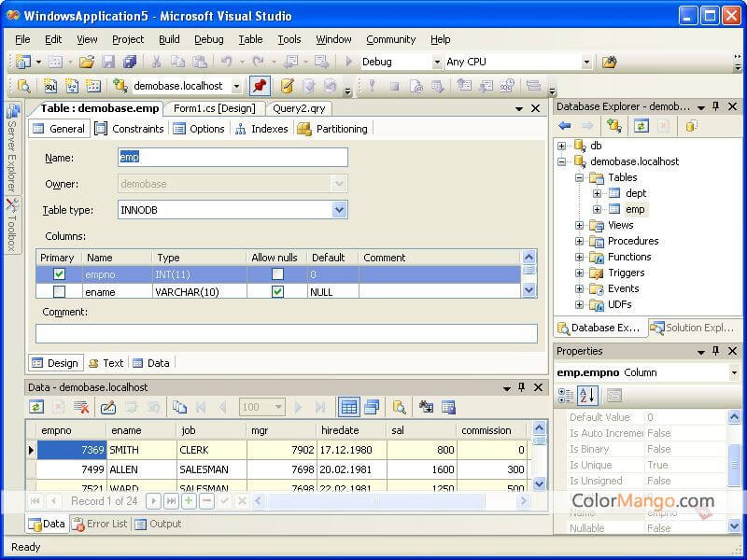The image size is (747, 560).
Task: Toggle auto-hide pin on Data window
Action: [522, 387]
